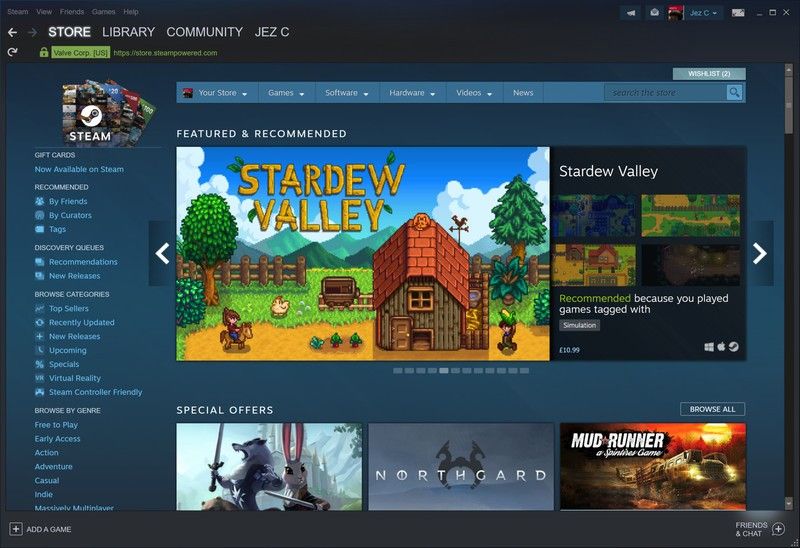
Task: Click the WISHLIST (2) button
Action: 709,73
